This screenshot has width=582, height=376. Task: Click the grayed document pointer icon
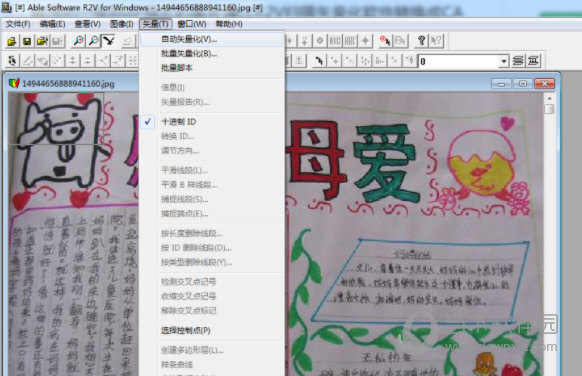[400, 41]
